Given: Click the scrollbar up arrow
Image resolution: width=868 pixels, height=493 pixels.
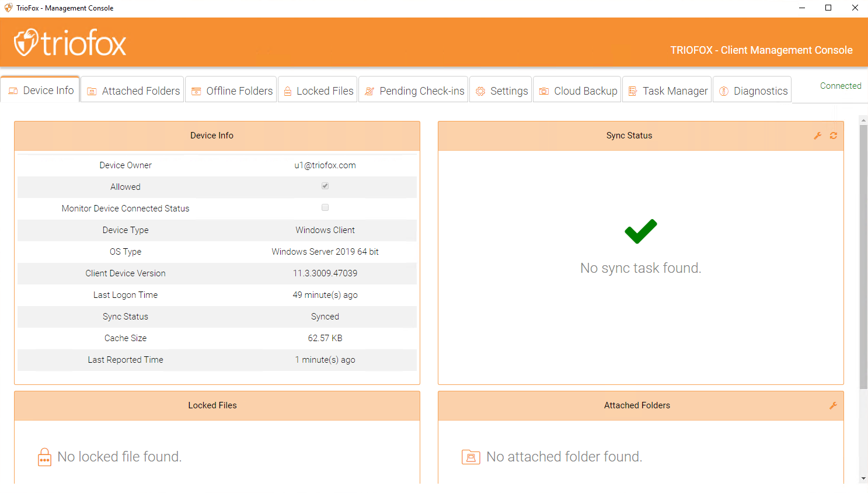Looking at the screenshot, I should (x=863, y=120).
